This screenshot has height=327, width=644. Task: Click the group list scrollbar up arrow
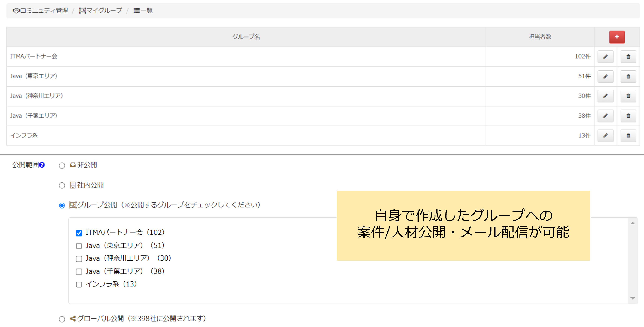(x=633, y=223)
